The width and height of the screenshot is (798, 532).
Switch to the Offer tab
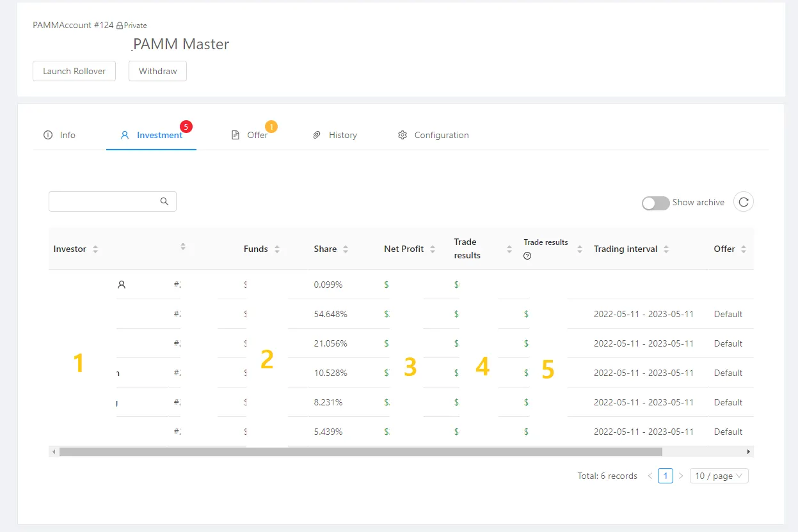pyautogui.click(x=250, y=135)
